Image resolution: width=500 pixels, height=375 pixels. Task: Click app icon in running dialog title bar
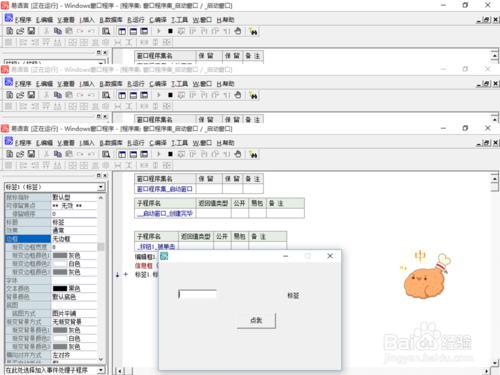point(164,256)
